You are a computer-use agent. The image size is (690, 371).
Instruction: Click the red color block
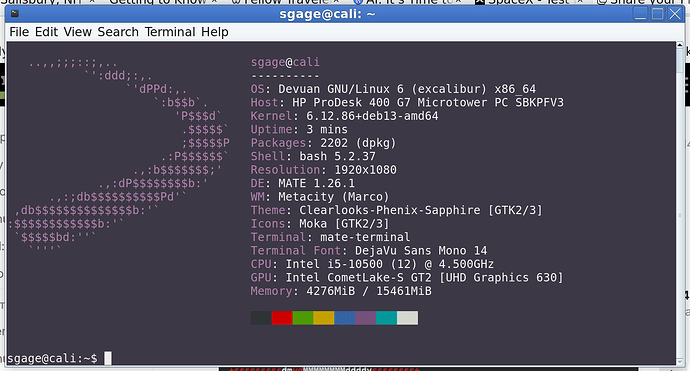coord(282,318)
